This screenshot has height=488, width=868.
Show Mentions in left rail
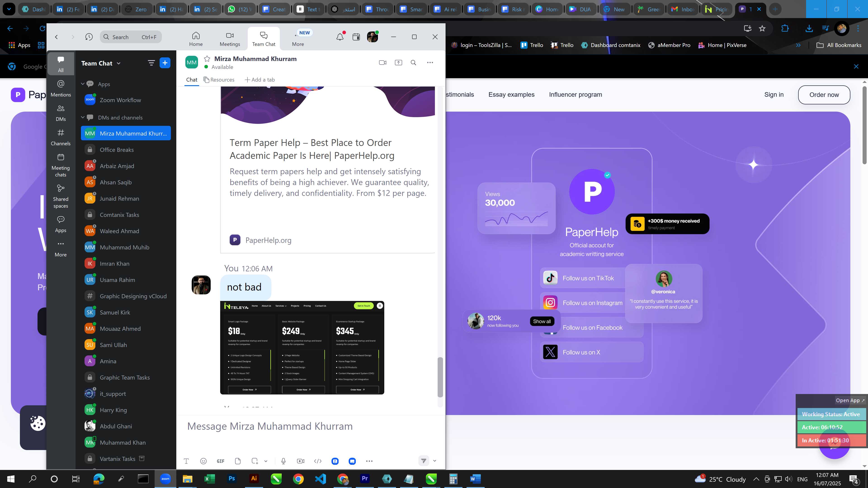61,89
